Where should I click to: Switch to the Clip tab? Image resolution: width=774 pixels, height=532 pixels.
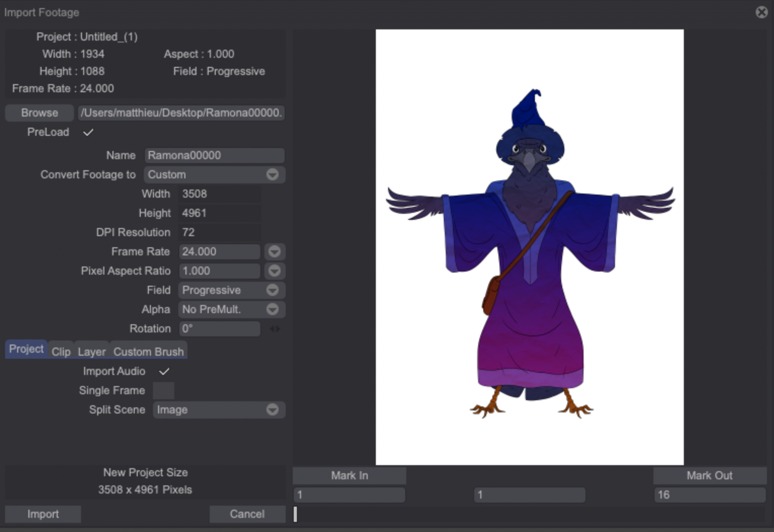(x=61, y=352)
